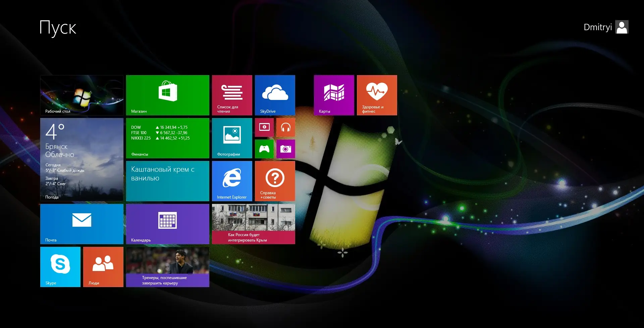Click the DOW index row

click(159, 127)
